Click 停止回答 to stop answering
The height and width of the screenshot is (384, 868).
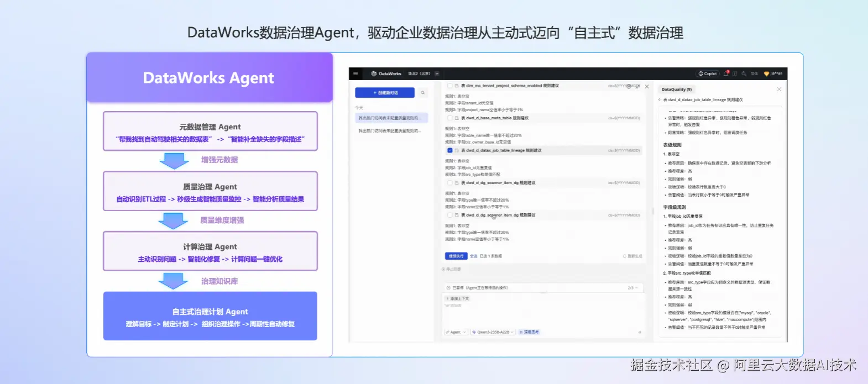452,270
